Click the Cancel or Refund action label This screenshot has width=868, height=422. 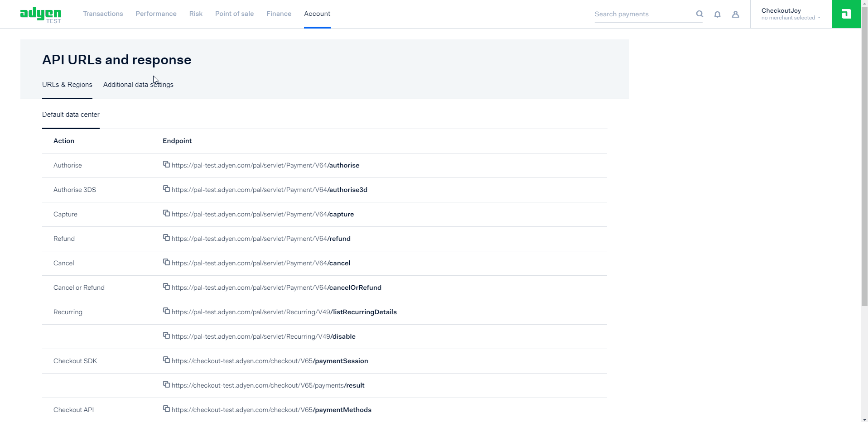(x=79, y=288)
